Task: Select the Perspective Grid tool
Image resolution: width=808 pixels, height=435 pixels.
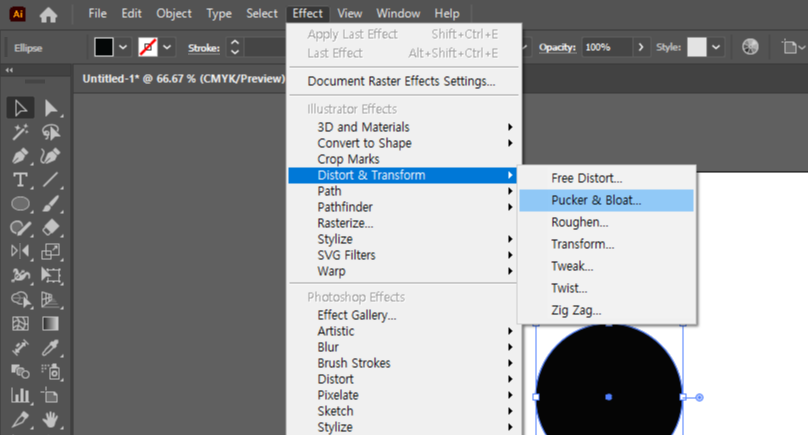Action: tap(50, 299)
